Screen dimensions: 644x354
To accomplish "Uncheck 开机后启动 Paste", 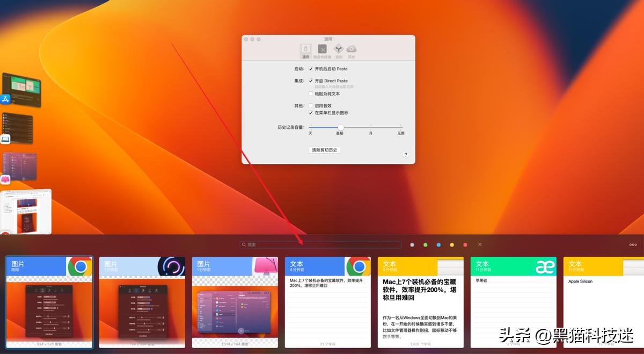I will pos(310,69).
